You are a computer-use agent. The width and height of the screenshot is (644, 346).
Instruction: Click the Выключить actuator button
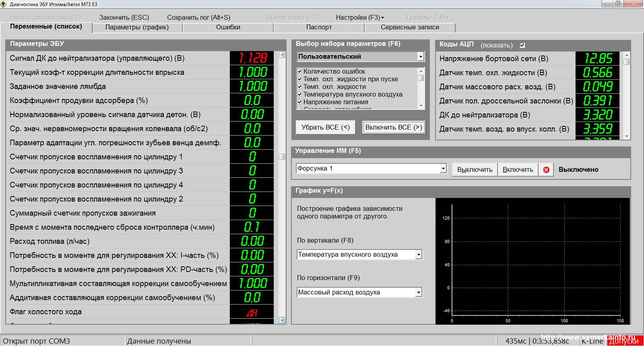point(475,170)
